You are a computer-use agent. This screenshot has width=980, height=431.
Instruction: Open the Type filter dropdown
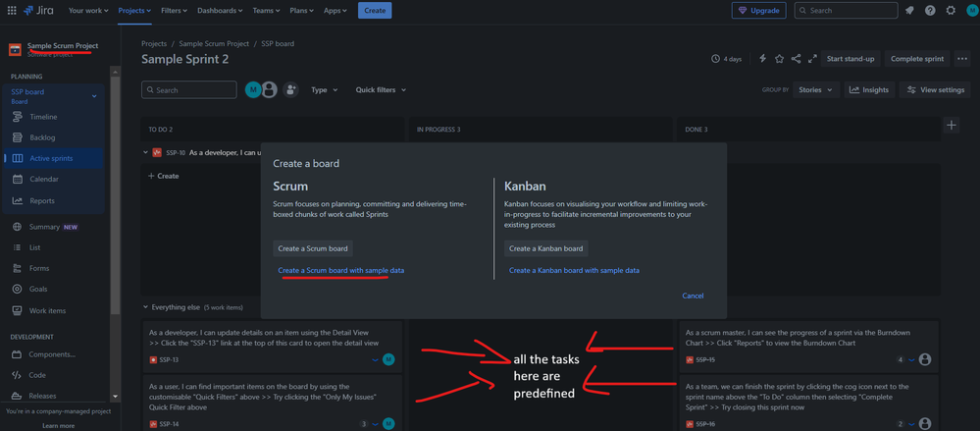click(x=325, y=90)
